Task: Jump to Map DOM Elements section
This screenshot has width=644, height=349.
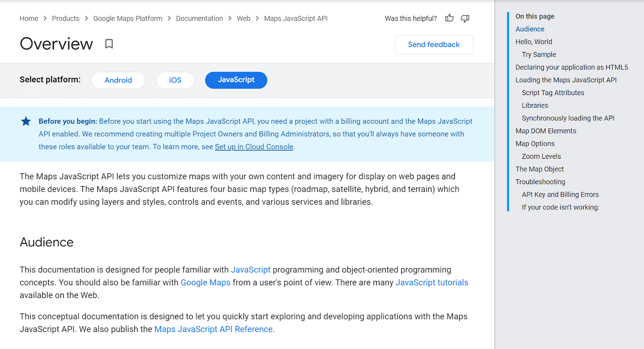Action: [546, 131]
